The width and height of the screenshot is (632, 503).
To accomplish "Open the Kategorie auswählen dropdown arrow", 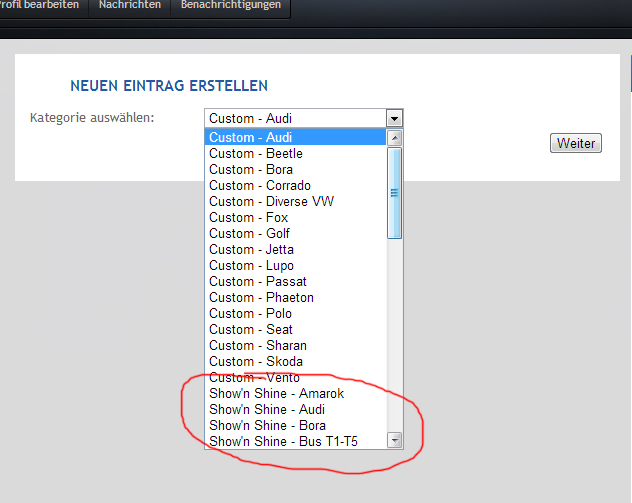I will click(x=394, y=119).
